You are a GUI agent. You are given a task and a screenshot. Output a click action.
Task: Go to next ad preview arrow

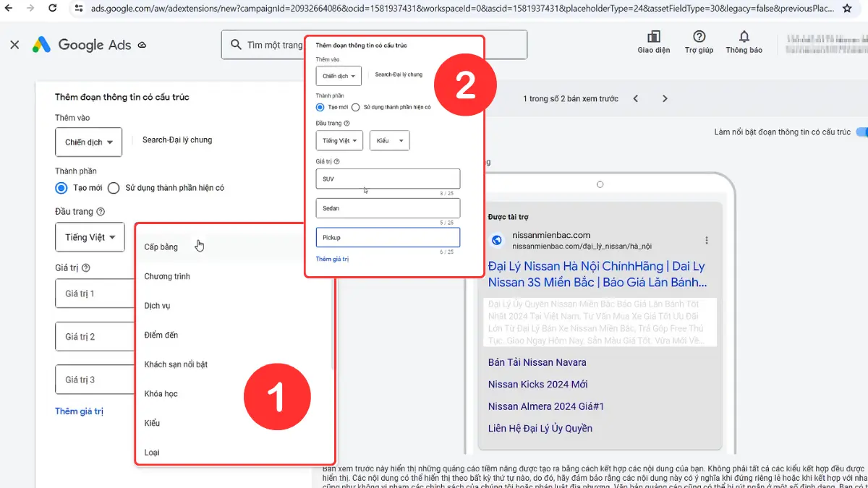(665, 98)
